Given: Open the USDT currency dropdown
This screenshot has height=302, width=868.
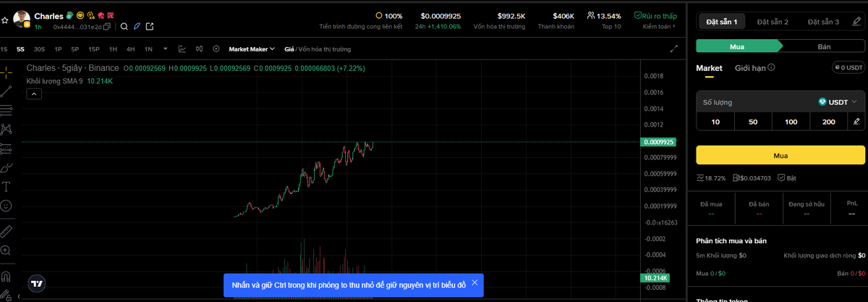Looking at the screenshot, I should tap(838, 102).
